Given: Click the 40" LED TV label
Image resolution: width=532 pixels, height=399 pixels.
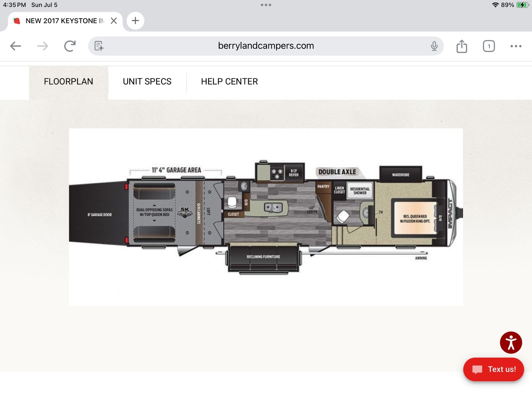Looking at the screenshot, I should click(x=312, y=210).
